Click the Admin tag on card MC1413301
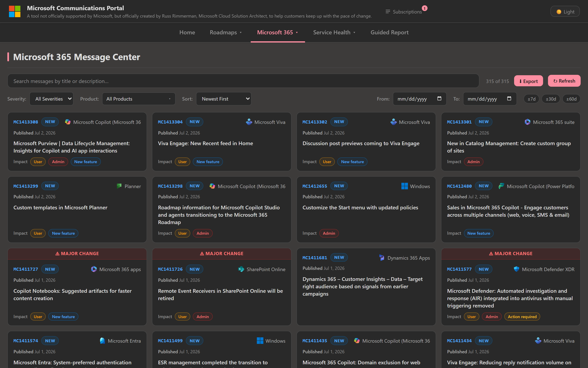 473,162
